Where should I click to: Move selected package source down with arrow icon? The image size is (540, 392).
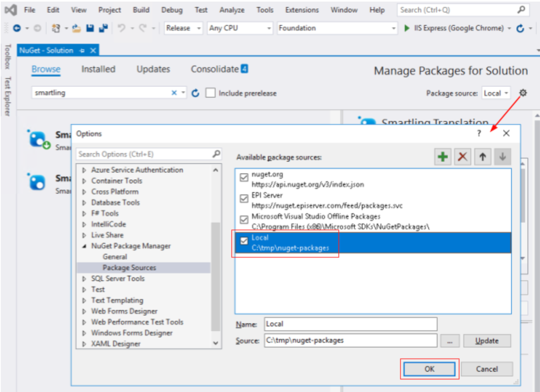502,157
